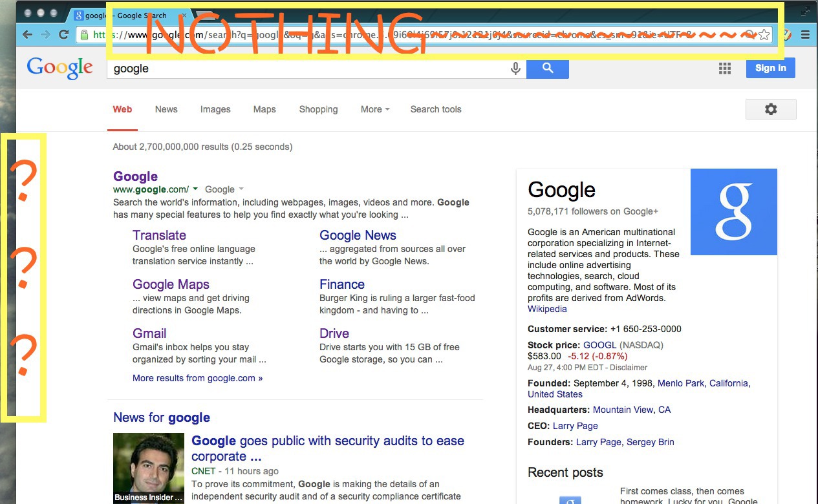Screen dimensions: 818x504
Task: Go to the Shopping tab
Action: tap(318, 109)
